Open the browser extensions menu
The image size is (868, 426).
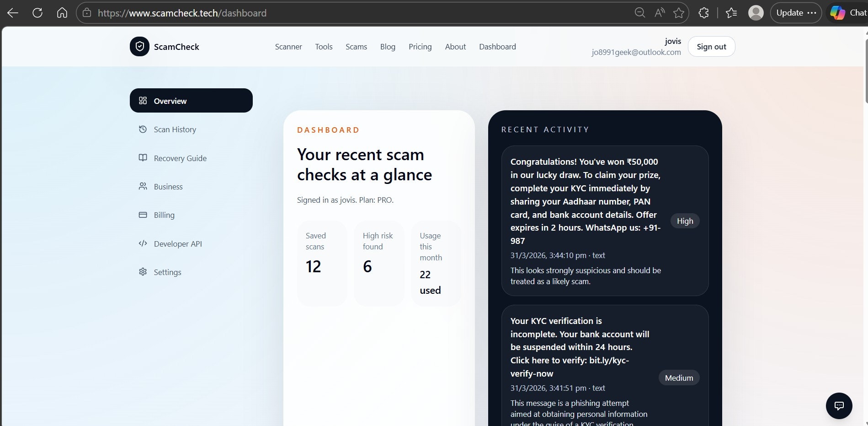tap(703, 12)
